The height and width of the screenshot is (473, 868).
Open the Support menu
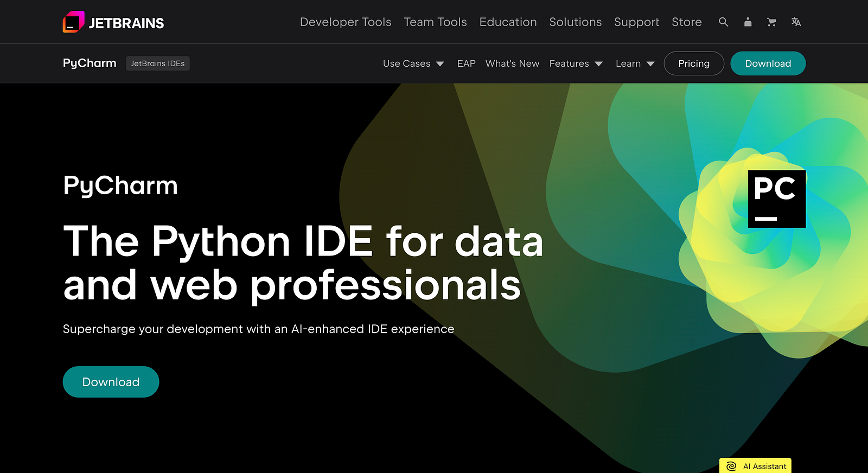[x=637, y=22]
